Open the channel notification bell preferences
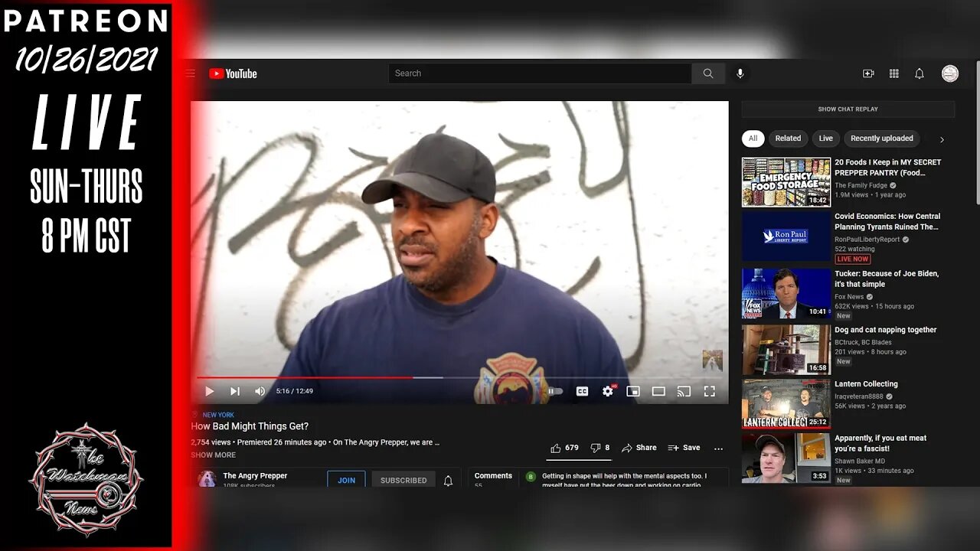980x551 pixels. point(449,481)
